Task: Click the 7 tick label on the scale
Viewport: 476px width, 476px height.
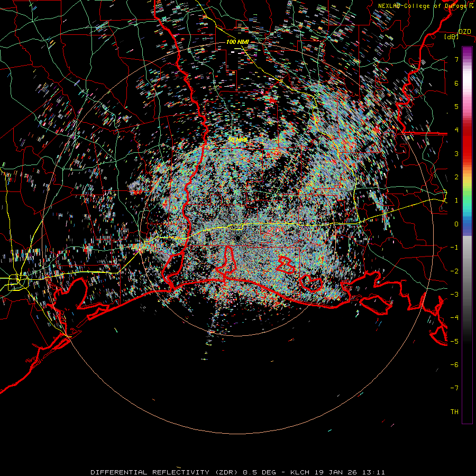Action: coord(456,59)
